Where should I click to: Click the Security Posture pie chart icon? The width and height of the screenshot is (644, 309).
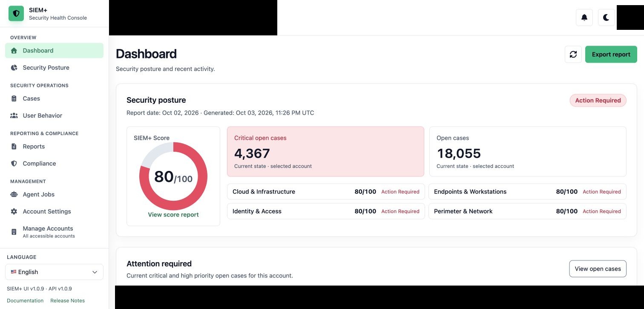tap(14, 68)
